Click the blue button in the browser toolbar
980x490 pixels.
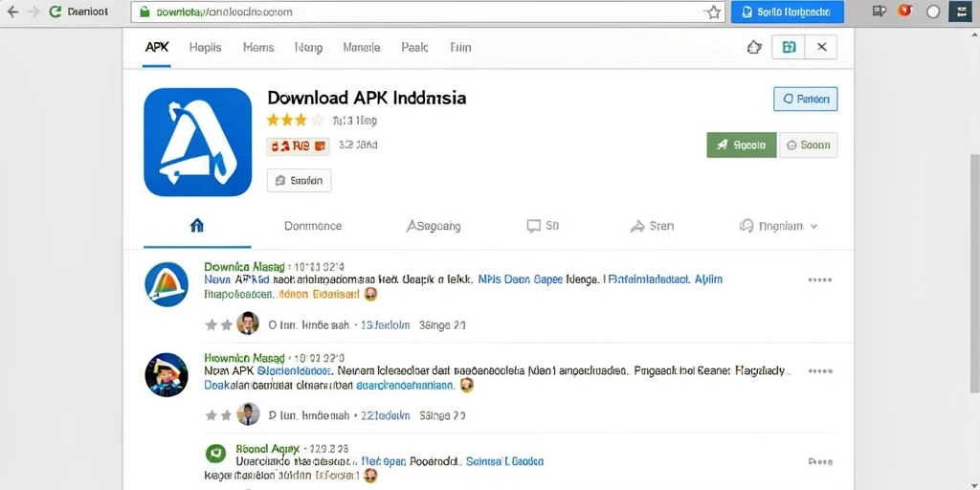pyautogui.click(x=787, y=11)
